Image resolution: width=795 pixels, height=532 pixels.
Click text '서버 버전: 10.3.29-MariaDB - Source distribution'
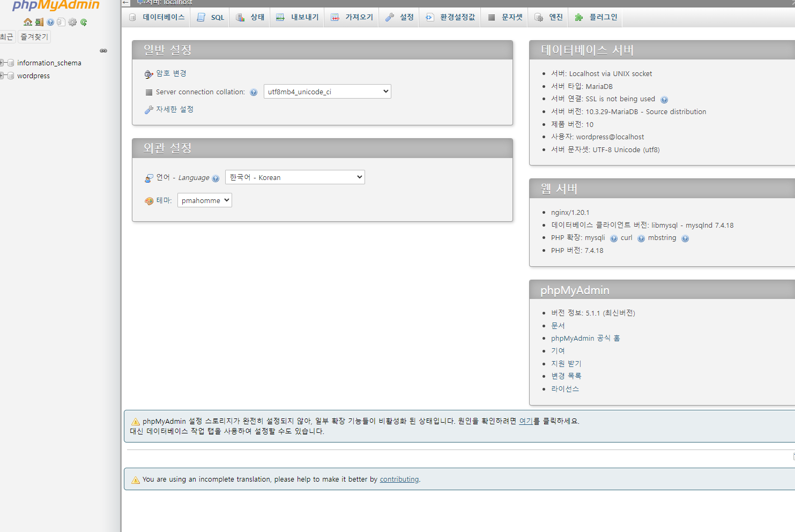tap(628, 112)
